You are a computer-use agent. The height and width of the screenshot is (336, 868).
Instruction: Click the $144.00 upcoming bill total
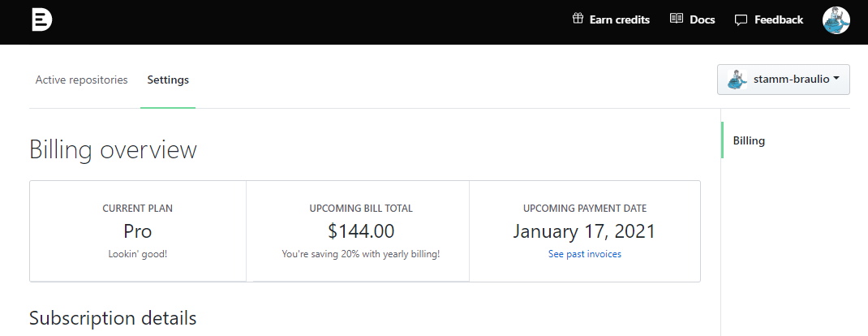pyautogui.click(x=361, y=230)
